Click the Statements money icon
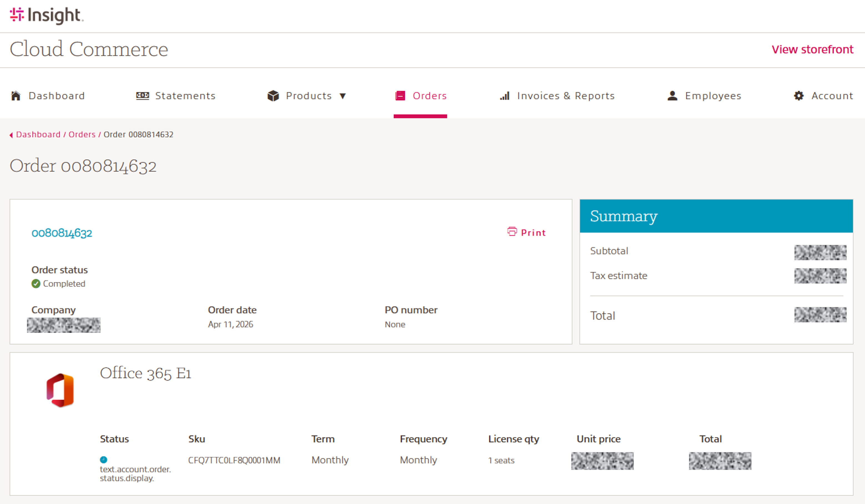The width and height of the screenshot is (865, 504). pos(142,96)
